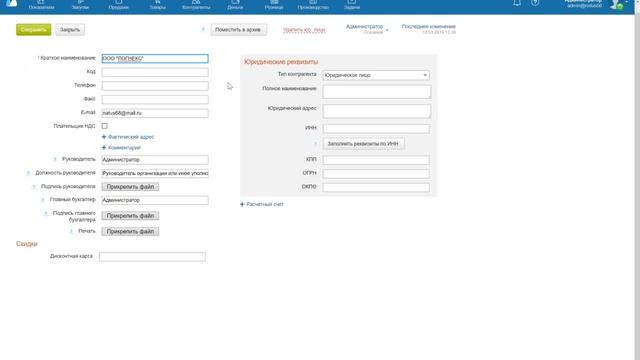Click the hint icon beside Поместить в архив
Image resolution: width=640 pixels, height=360 pixels.
tap(203, 29)
